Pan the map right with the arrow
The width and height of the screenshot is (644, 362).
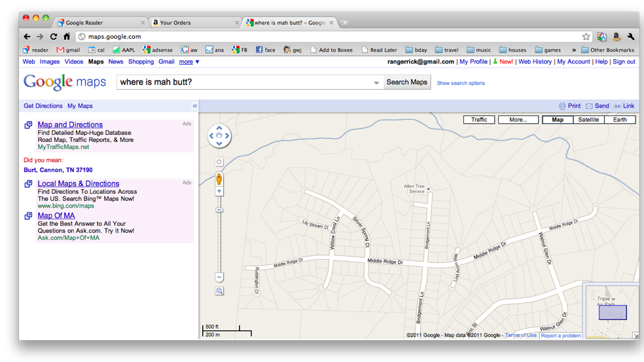tap(226, 136)
